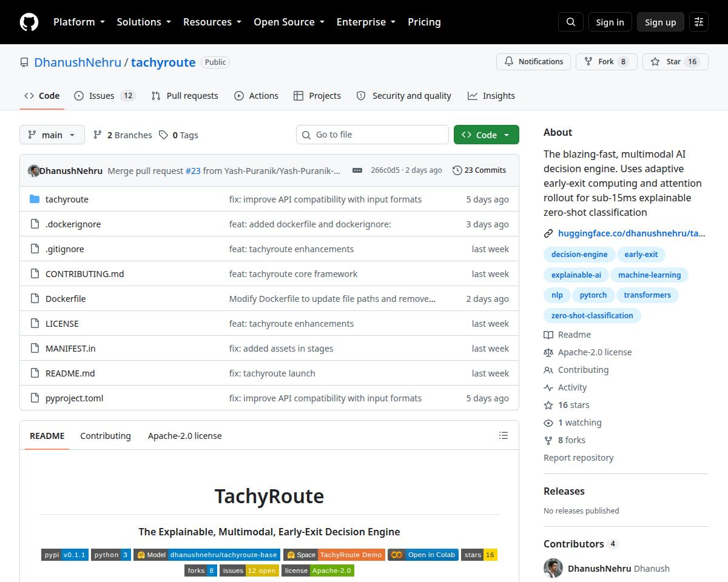Click the Open in Colab badge
The height and width of the screenshot is (582, 728).
coord(423,555)
